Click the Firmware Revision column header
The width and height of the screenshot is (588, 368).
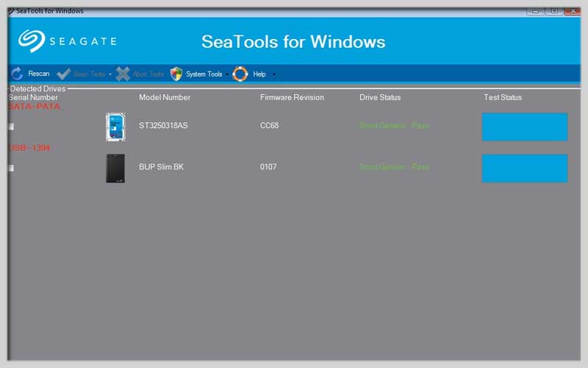tap(292, 97)
